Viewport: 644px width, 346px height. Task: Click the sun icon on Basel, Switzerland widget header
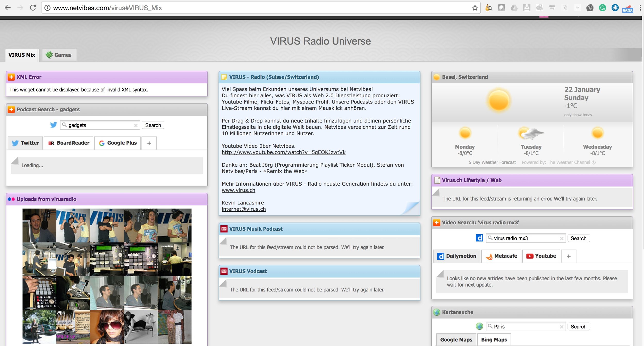tap(437, 77)
